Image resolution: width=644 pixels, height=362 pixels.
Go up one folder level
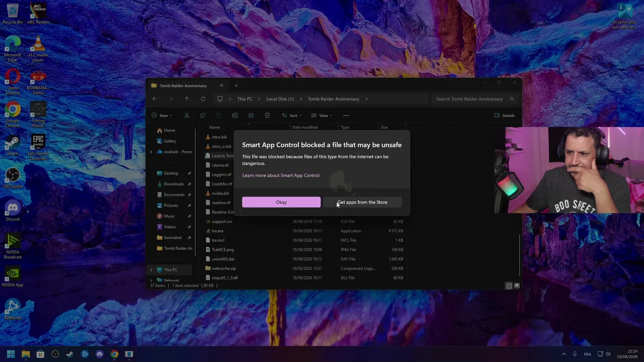click(187, 99)
